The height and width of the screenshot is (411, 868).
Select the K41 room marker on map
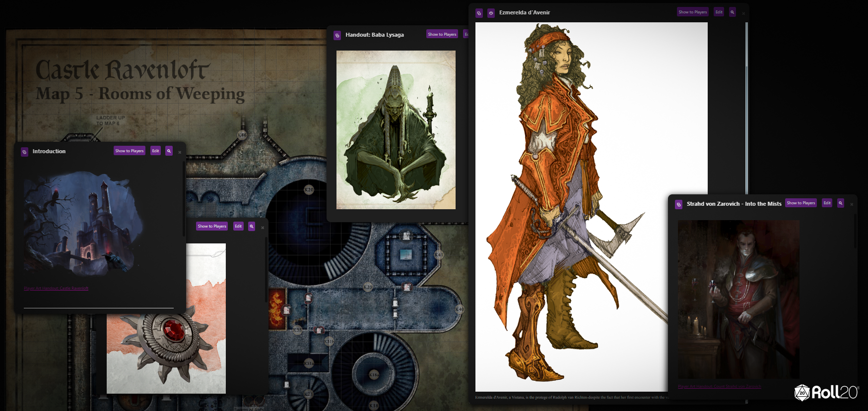tap(439, 255)
